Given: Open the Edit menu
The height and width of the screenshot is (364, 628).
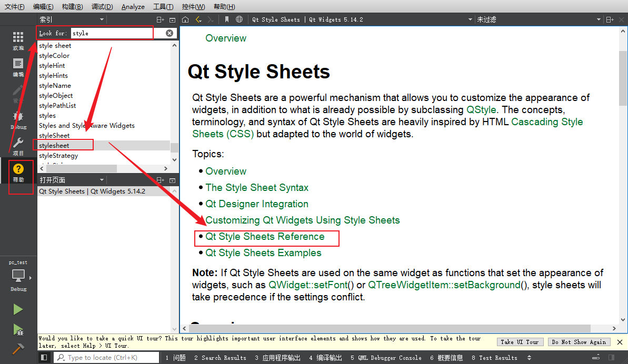Looking at the screenshot, I should [x=43, y=6].
